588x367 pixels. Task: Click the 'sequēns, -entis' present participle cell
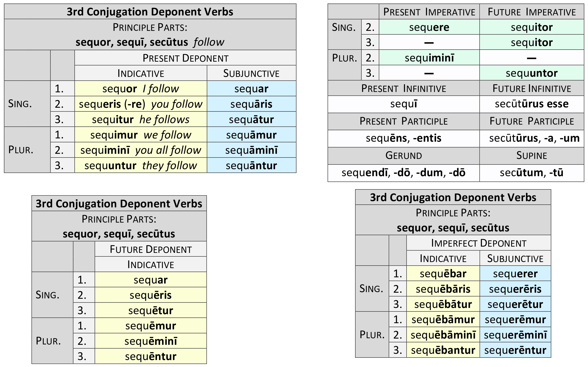[x=404, y=138]
